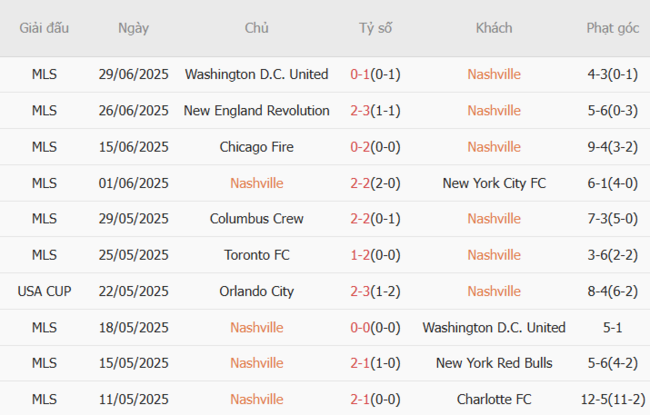
Task: Click the 0-0(0-0) score result
Action: point(376,327)
